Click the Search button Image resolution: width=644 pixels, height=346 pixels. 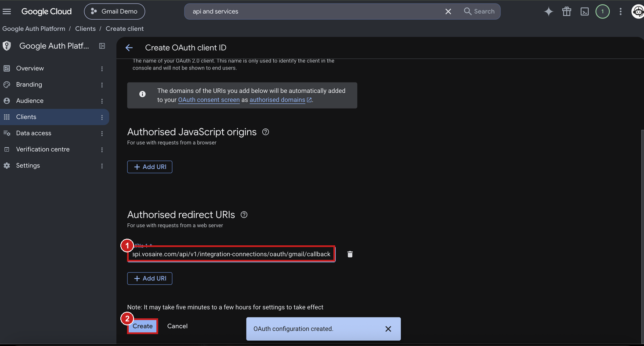pyautogui.click(x=479, y=11)
